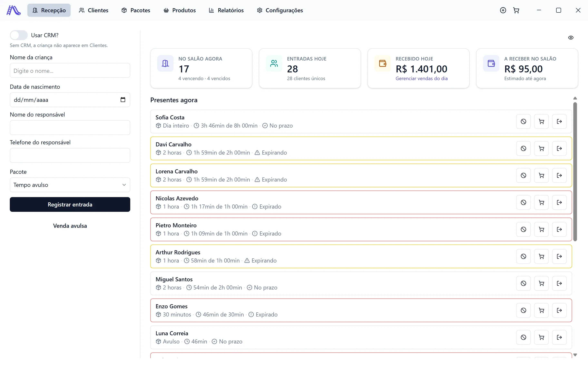Focus the Nome do responsável field
This screenshot has width=588, height=368.
70,128
